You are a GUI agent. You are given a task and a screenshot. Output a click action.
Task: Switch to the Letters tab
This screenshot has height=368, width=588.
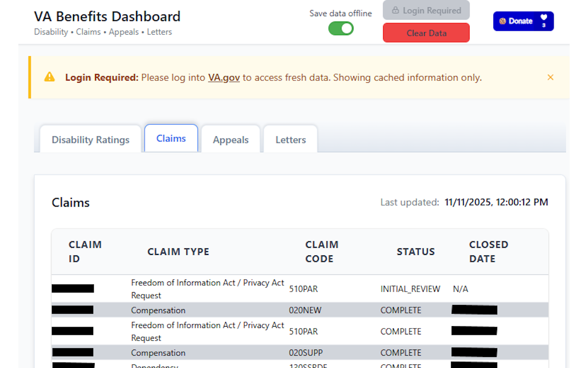(x=290, y=139)
